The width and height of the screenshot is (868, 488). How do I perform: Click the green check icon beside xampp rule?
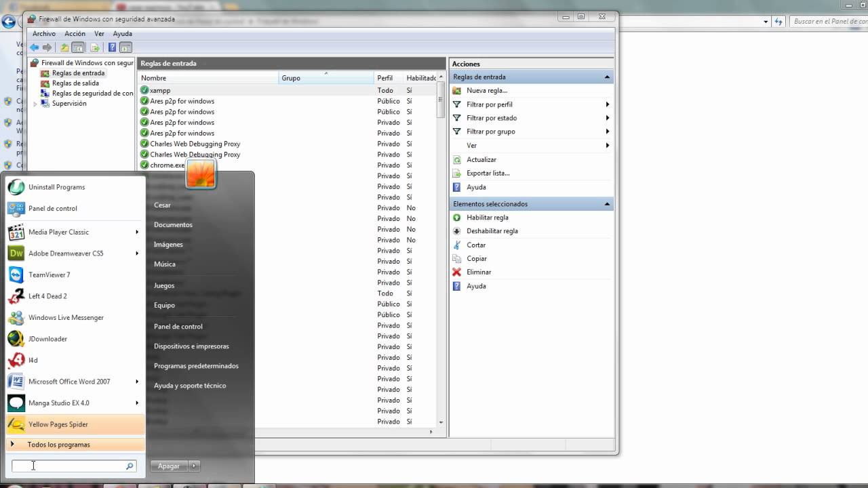pyautogui.click(x=144, y=90)
